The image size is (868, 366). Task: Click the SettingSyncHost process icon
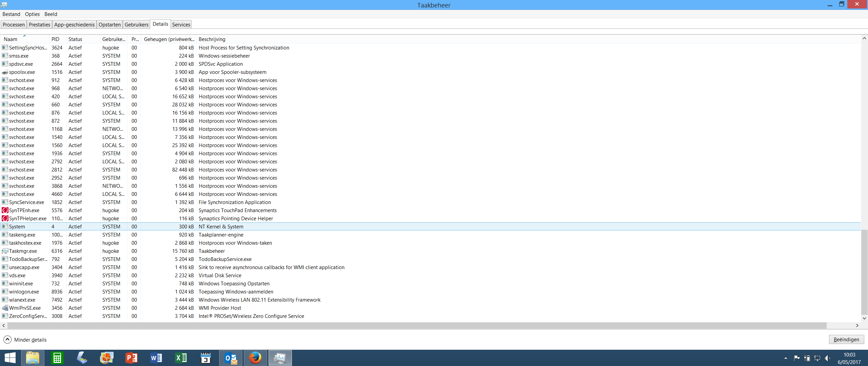pos(5,48)
